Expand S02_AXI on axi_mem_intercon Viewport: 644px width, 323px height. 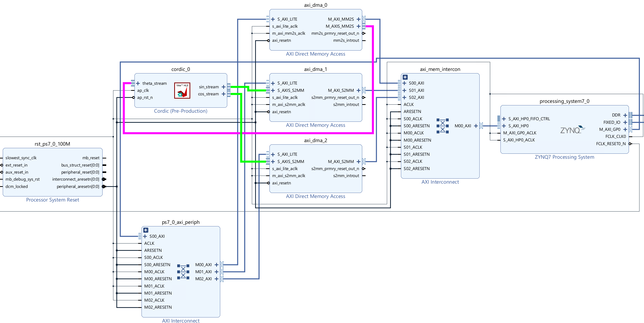click(x=404, y=97)
